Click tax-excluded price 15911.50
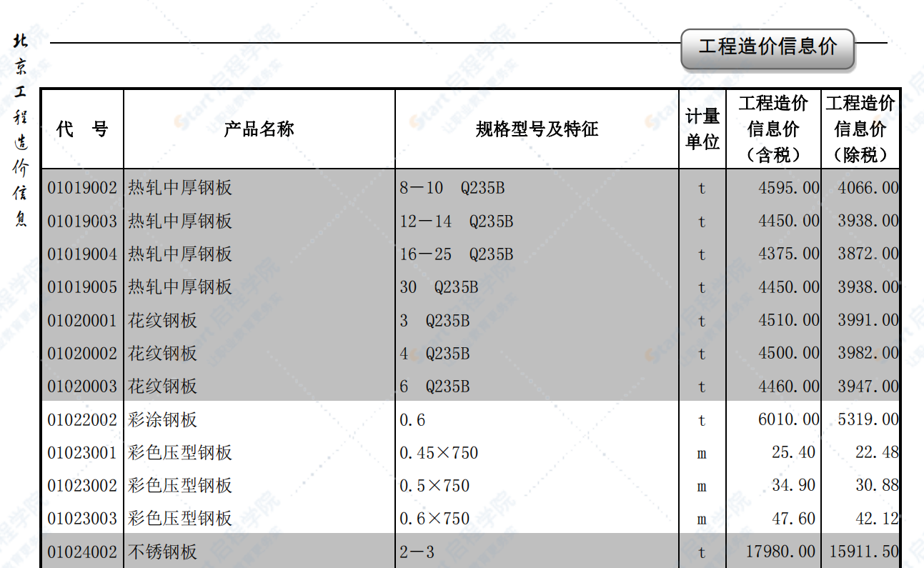Screen dimensions: 924x568 pyautogui.click(x=864, y=552)
